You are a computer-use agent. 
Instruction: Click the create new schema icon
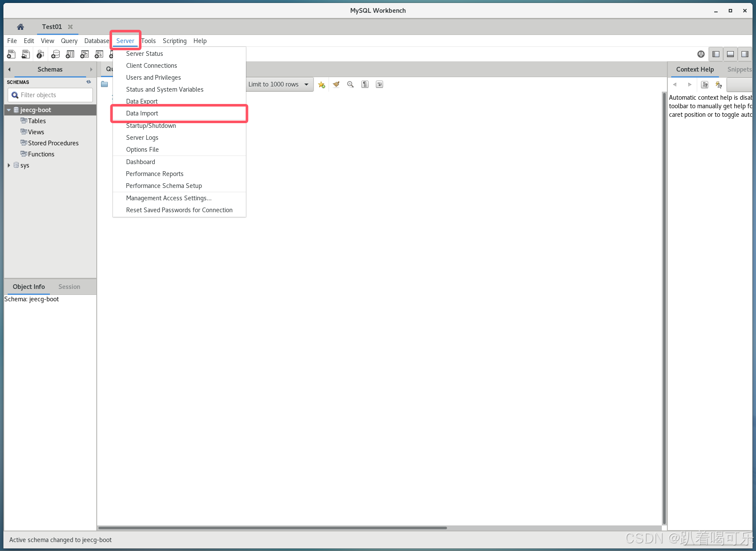55,54
